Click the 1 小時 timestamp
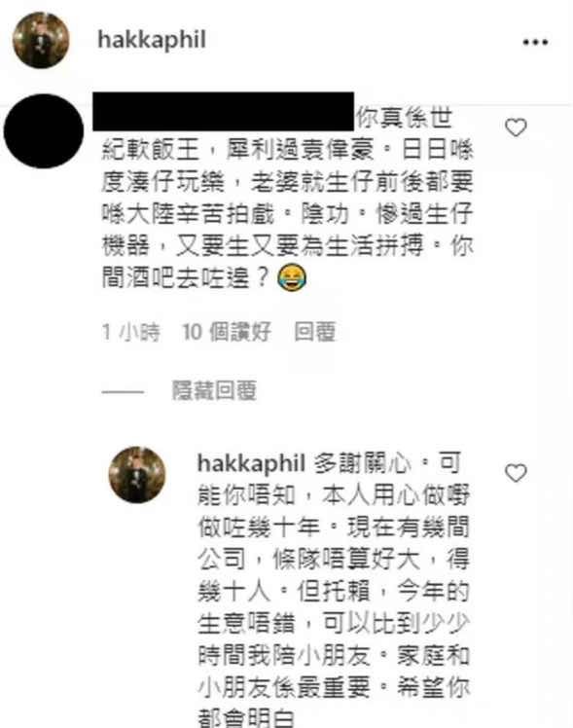573x728 pixels. click(130, 332)
